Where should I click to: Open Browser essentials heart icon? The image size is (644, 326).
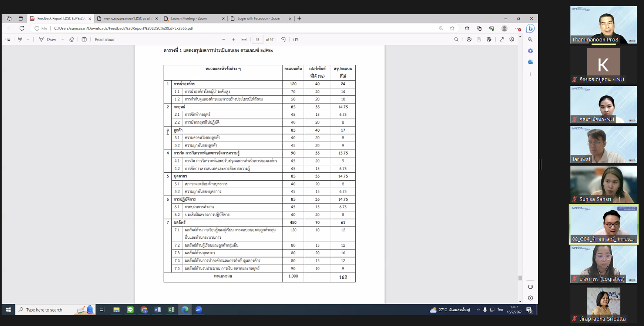coord(492,28)
